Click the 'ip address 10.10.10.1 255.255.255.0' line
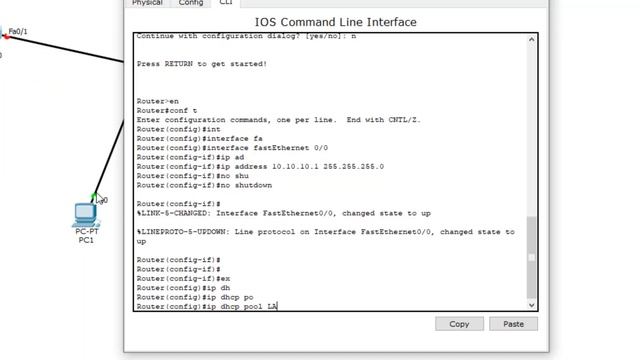Image resolution: width=640 pixels, height=360 pixels. (x=260, y=167)
